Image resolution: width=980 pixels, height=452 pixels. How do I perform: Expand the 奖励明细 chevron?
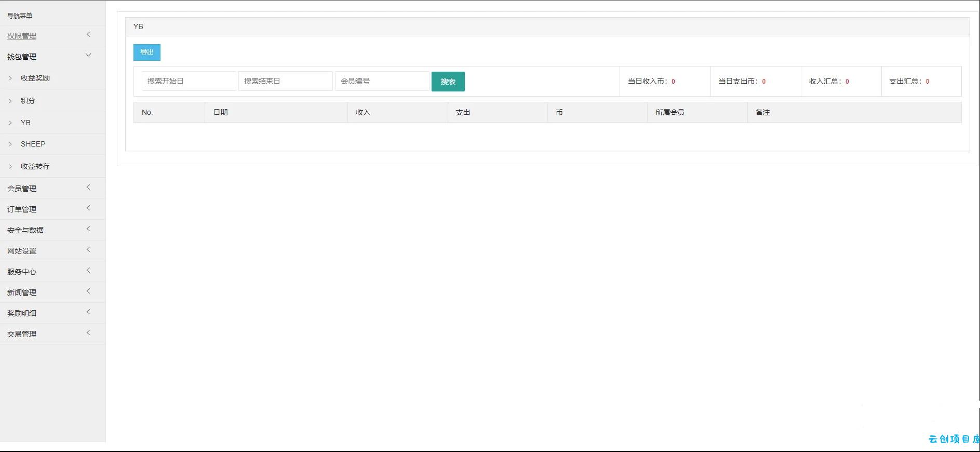(x=88, y=312)
